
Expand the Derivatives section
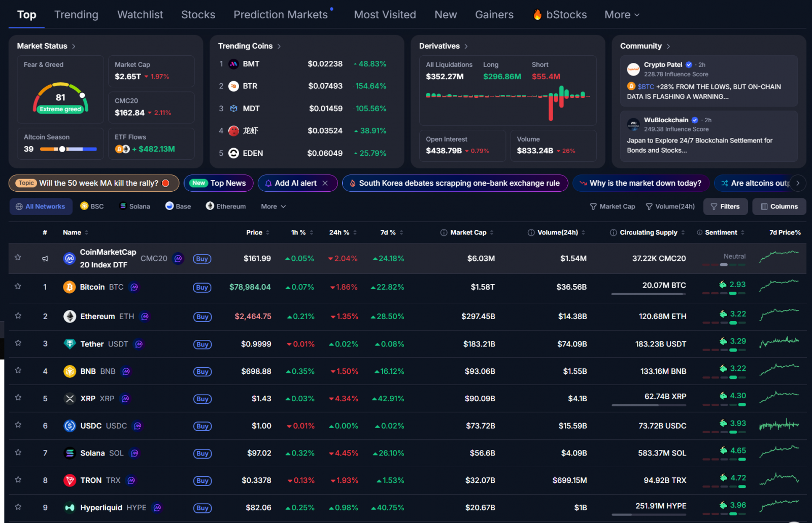point(444,46)
